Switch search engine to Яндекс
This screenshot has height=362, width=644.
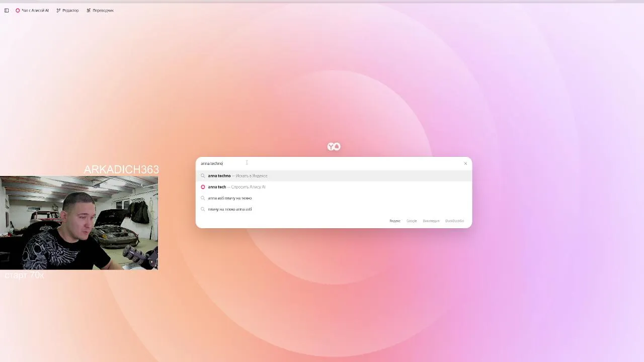[x=395, y=221]
